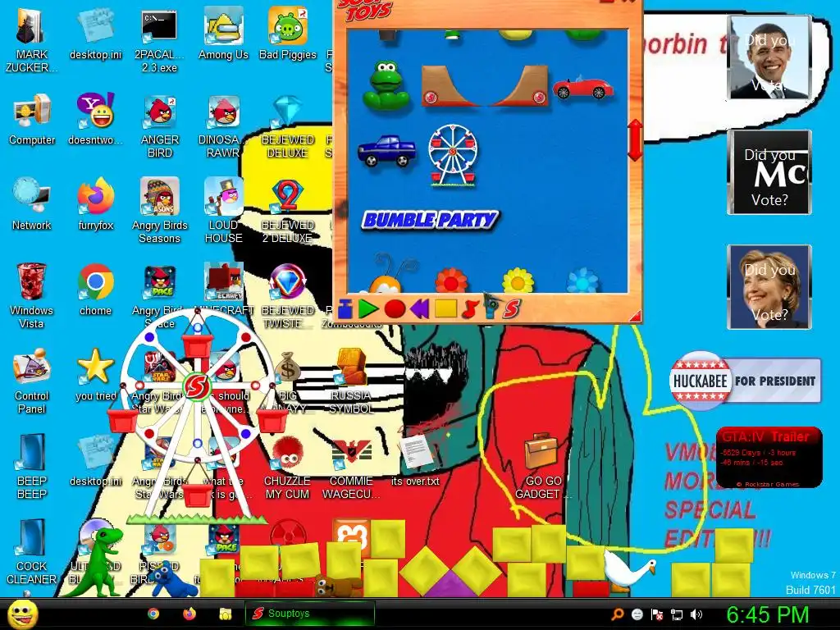Launch Chrome from the taskbar
The image size is (840, 630).
click(153, 614)
